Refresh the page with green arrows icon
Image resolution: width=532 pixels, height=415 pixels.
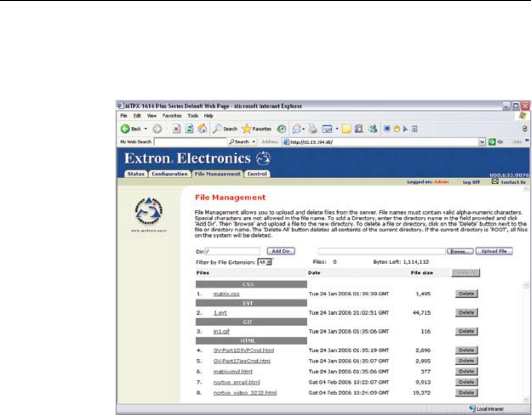[x=189, y=129]
